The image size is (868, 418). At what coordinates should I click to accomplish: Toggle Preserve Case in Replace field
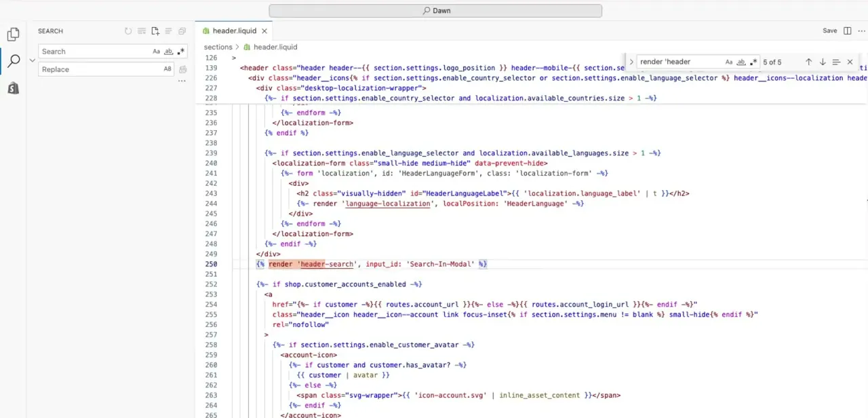[167, 69]
